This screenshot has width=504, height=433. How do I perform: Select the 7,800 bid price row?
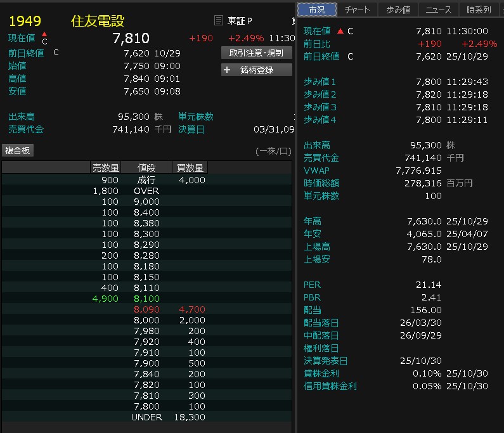click(x=146, y=406)
